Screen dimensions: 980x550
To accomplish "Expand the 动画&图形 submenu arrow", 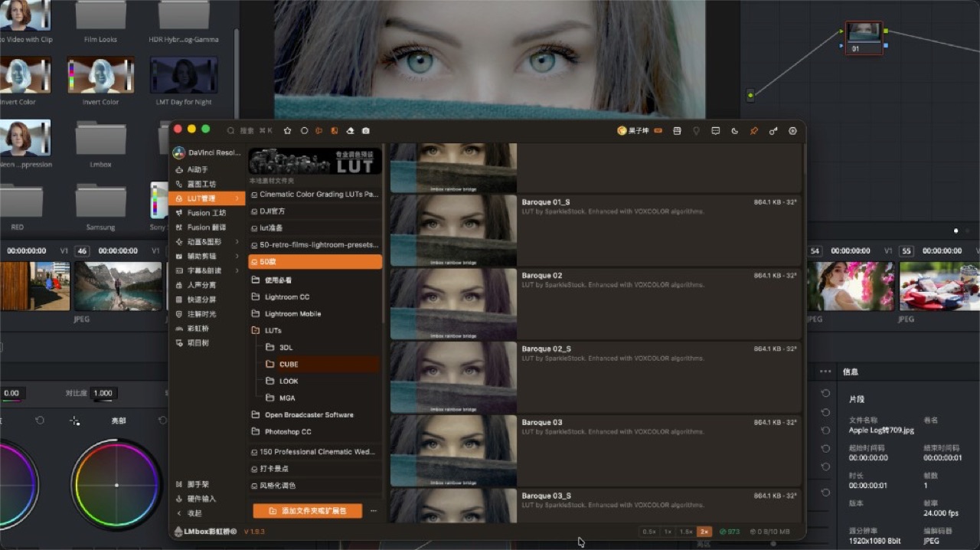I will [x=237, y=242].
